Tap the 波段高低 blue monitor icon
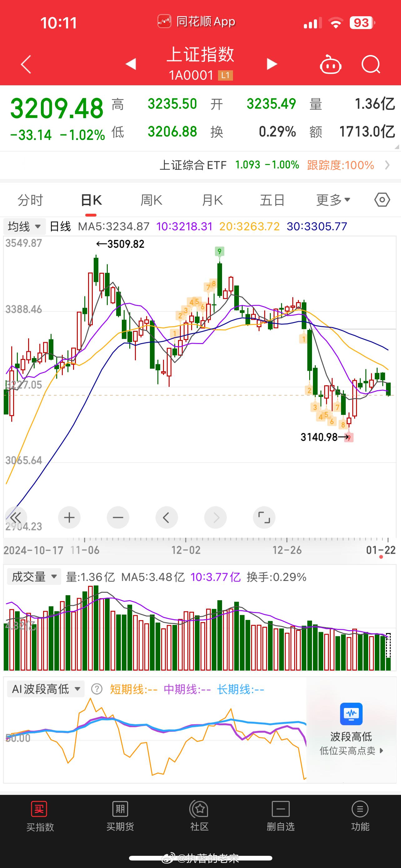 tap(351, 714)
